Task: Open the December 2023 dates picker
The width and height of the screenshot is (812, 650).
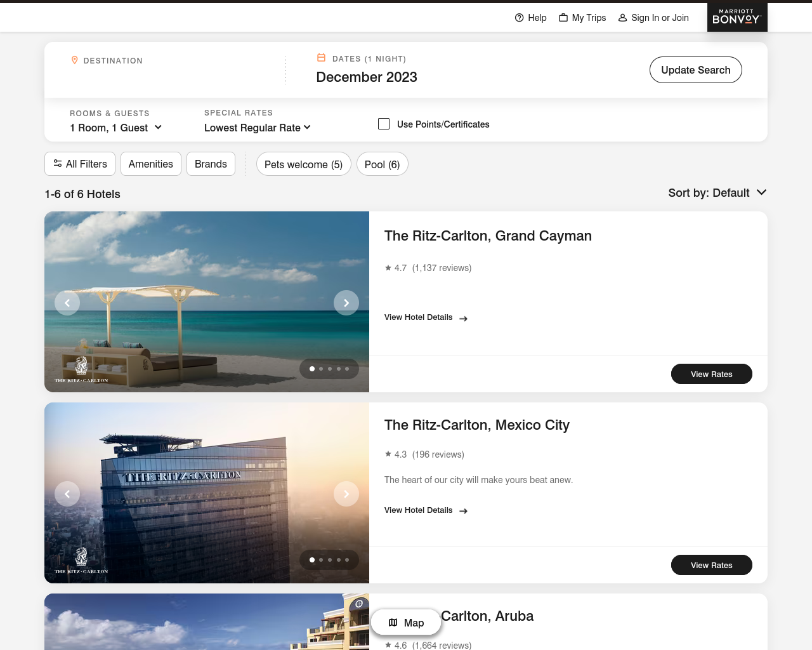Action: coord(367,77)
